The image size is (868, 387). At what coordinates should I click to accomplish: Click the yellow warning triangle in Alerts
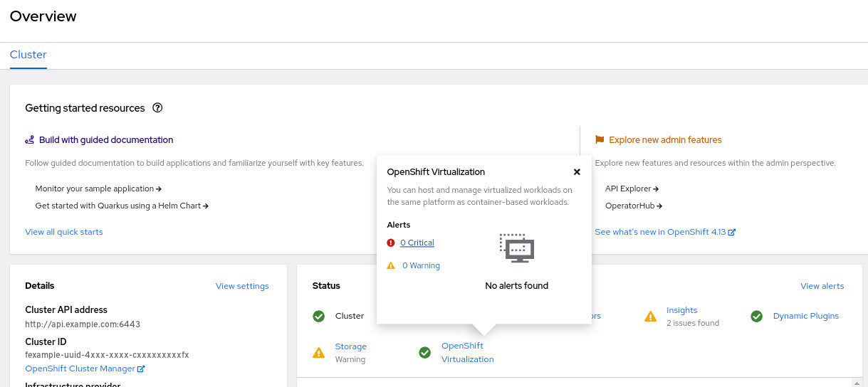click(390, 265)
